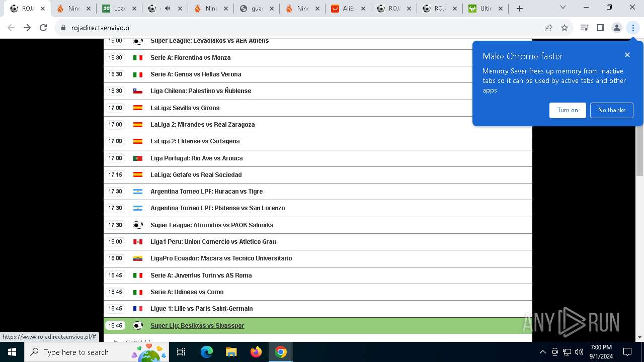Show hidden system tray icons
Viewport: 644px width, 362px height.
[x=542, y=352]
